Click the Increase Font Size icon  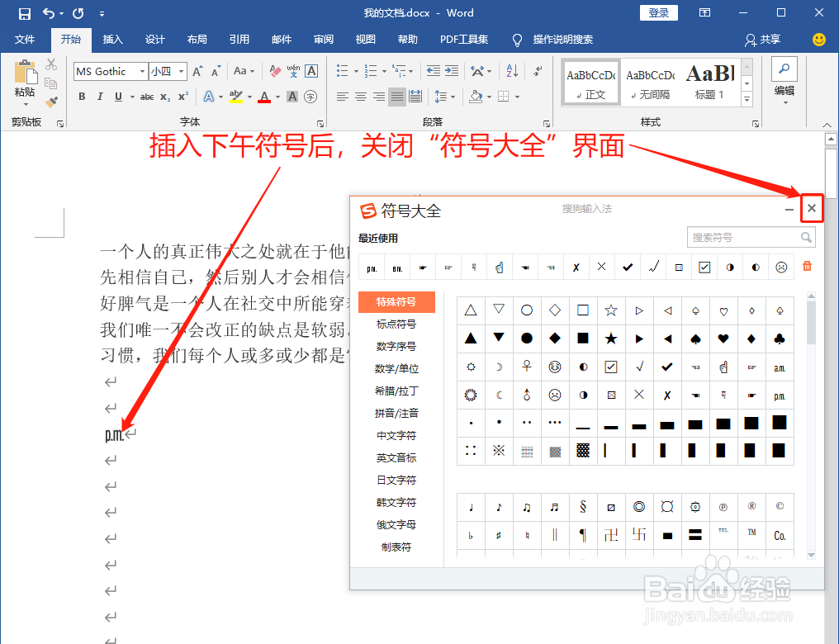tap(197, 71)
